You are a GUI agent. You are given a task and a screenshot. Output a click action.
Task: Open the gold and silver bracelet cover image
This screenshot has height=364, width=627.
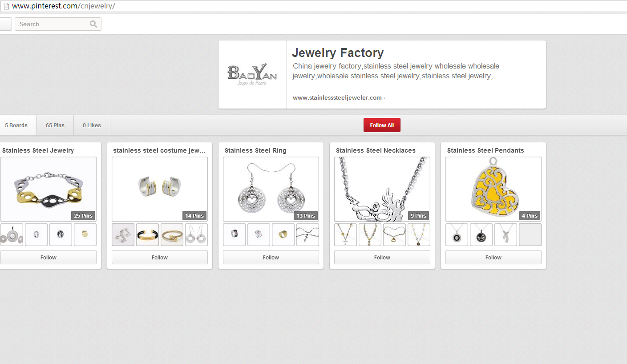49,189
